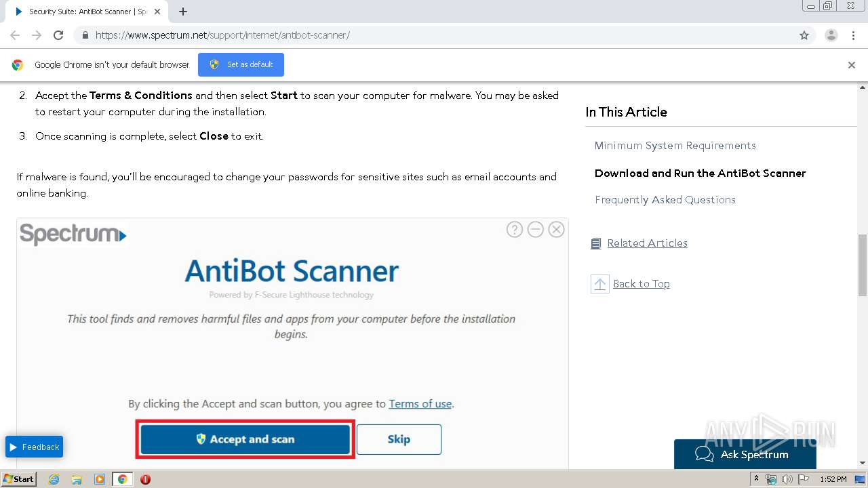The height and width of the screenshot is (488, 868).
Task: Click the Accept and scan button
Action: [245, 439]
